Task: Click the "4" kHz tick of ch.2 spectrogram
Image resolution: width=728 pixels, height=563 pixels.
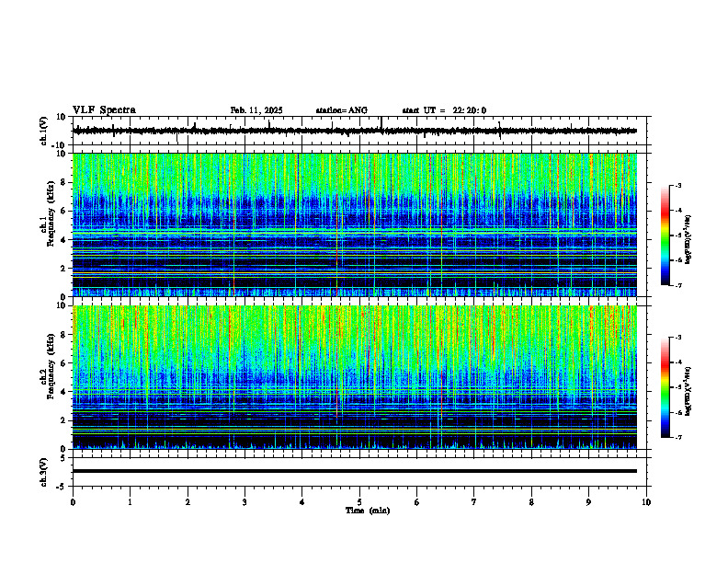Action: [x=64, y=392]
